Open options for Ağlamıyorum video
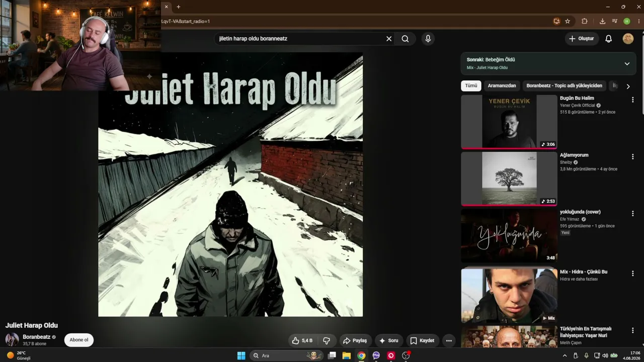Image resolution: width=644 pixels, height=362 pixels. pos(632,157)
